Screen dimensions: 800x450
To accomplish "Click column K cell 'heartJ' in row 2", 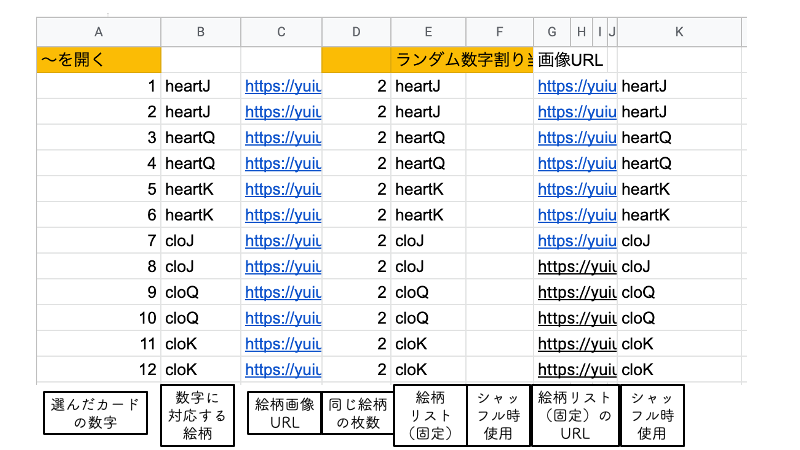I will 679,112.
